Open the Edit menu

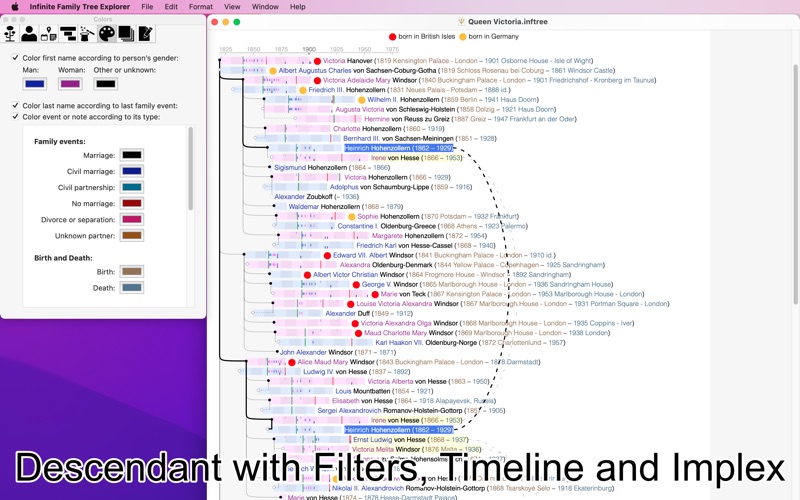[171, 7]
